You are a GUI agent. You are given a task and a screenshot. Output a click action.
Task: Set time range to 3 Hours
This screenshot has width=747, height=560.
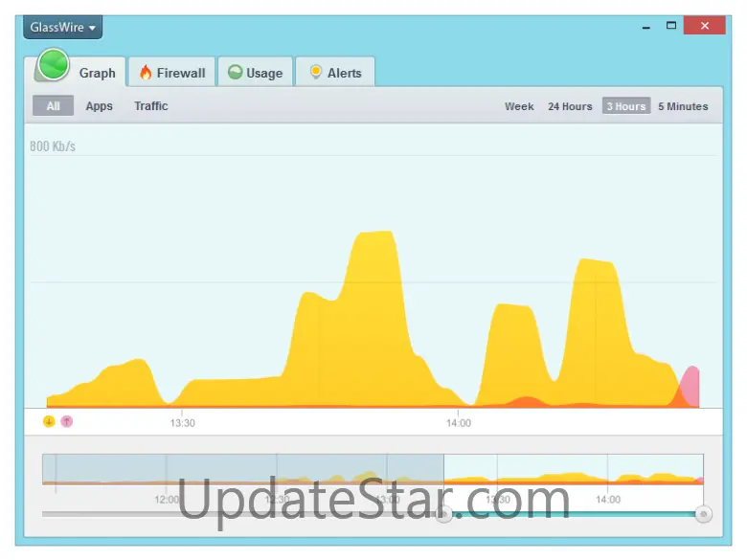click(x=626, y=105)
